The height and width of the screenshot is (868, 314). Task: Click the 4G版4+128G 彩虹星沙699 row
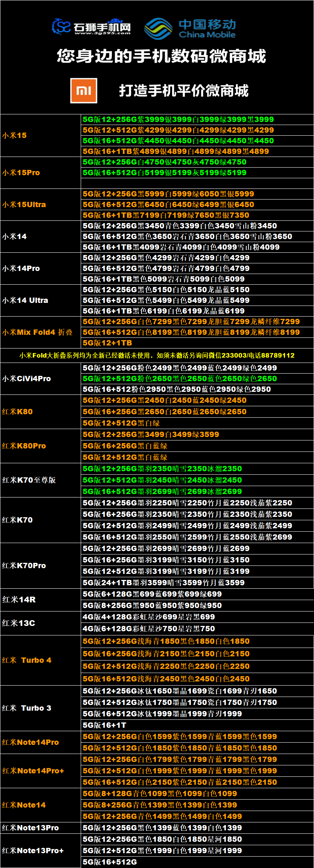198,617
